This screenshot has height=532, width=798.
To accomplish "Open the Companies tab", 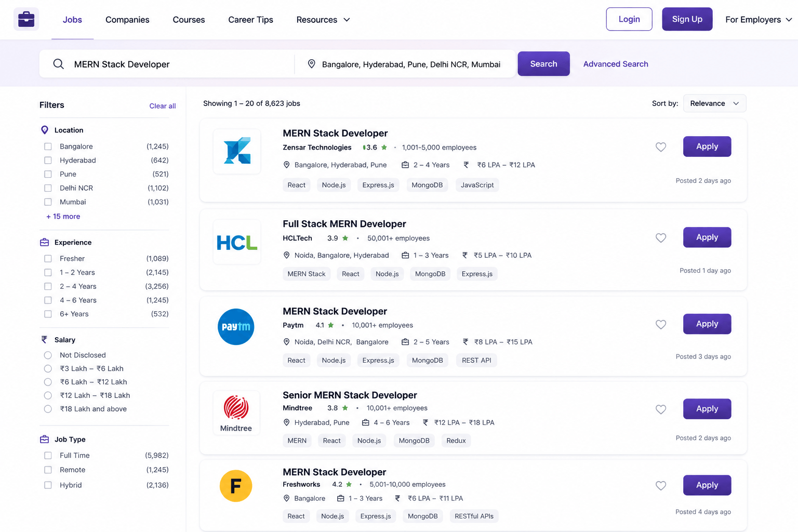I will 127,20.
